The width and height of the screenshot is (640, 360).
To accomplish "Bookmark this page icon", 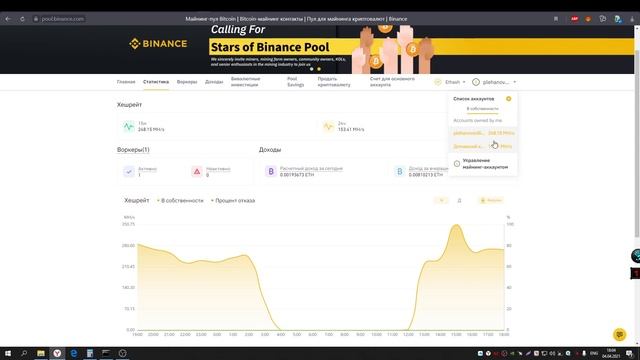I will (x=556, y=19).
